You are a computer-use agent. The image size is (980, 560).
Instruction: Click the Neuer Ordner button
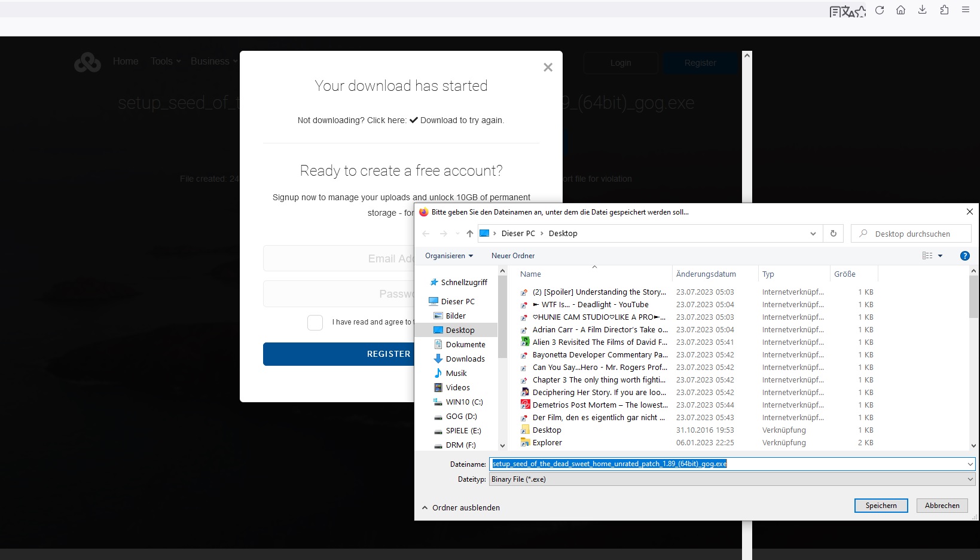[x=513, y=256]
